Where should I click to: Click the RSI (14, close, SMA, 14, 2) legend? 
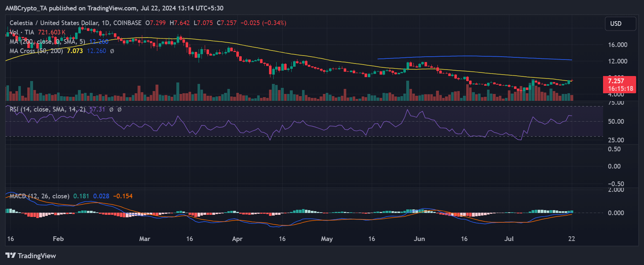[x=47, y=109]
